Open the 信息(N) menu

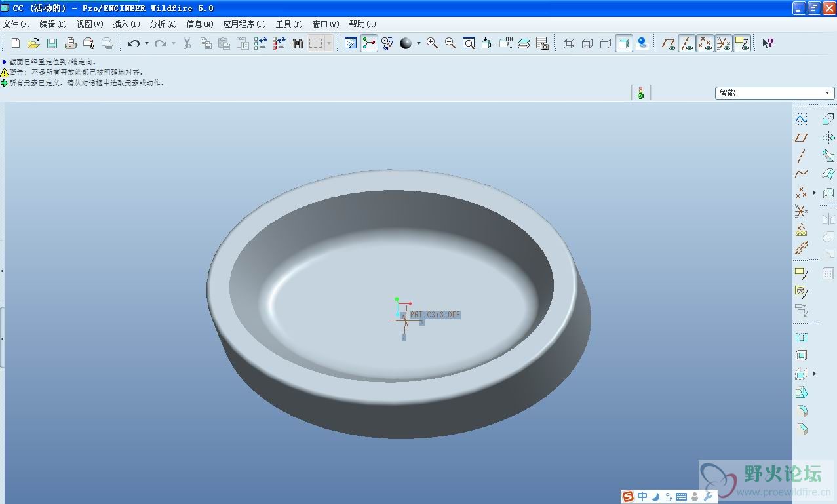point(200,24)
